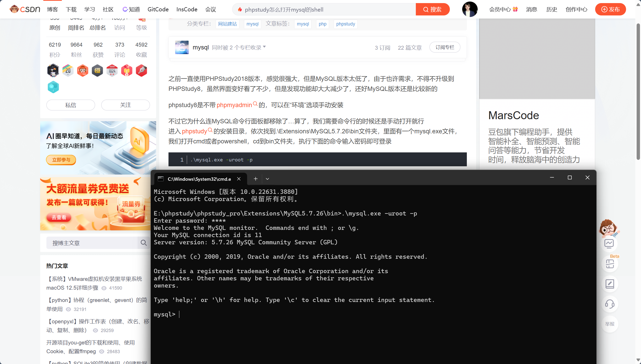The width and height of the screenshot is (641, 364).
Task: Click the mysql category tag after 网站建站
Action: pos(252,24)
